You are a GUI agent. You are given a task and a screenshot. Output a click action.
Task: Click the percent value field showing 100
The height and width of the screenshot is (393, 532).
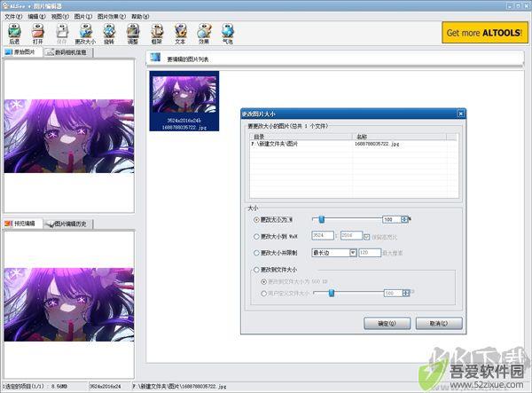coord(392,220)
